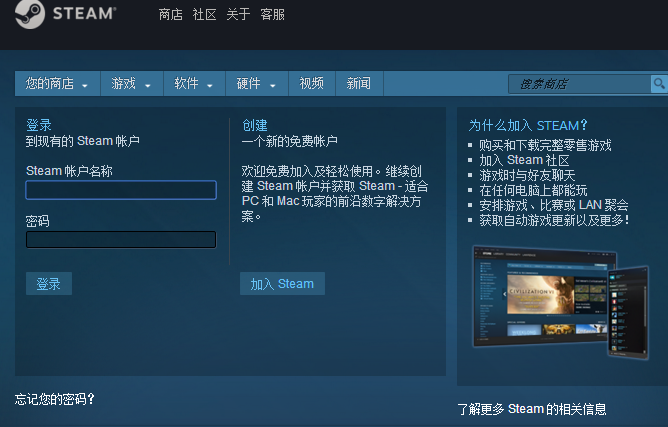Select the 视频 tab
The image size is (668, 427).
[x=312, y=84]
